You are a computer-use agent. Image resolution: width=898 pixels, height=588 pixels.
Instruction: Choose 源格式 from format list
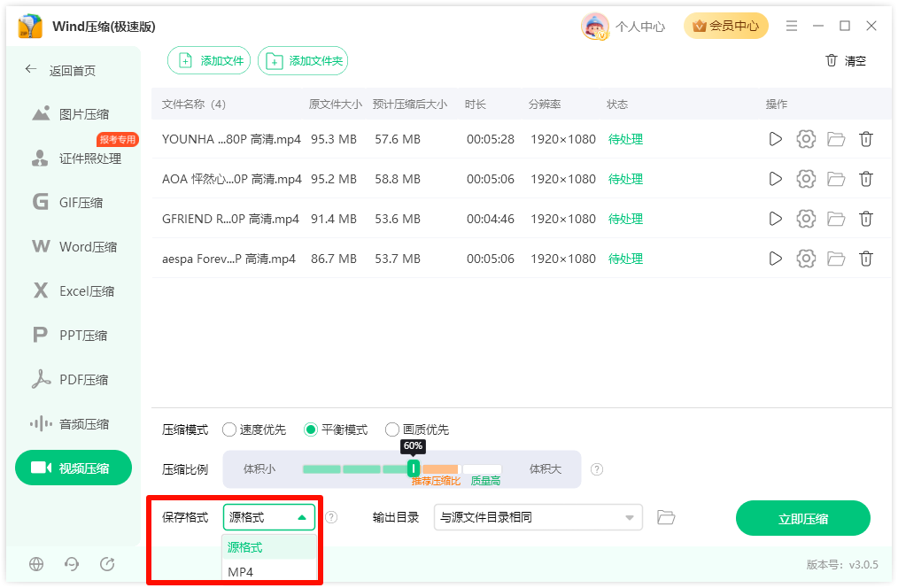click(269, 547)
